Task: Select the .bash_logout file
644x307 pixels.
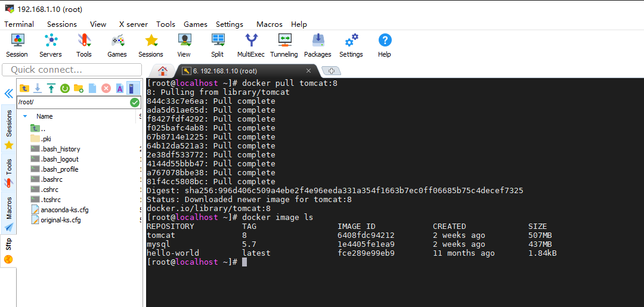Action: pos(55,159)
